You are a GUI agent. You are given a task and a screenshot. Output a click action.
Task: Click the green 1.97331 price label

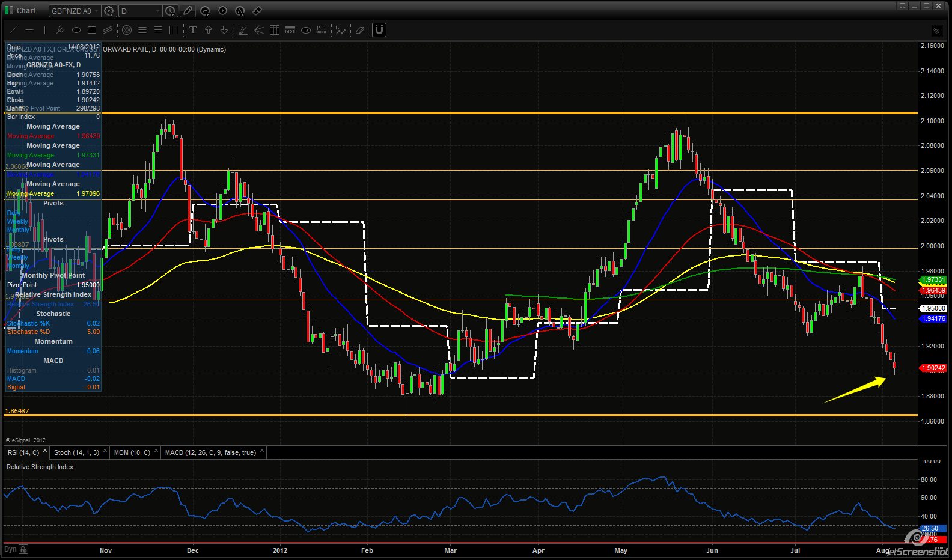933,279
